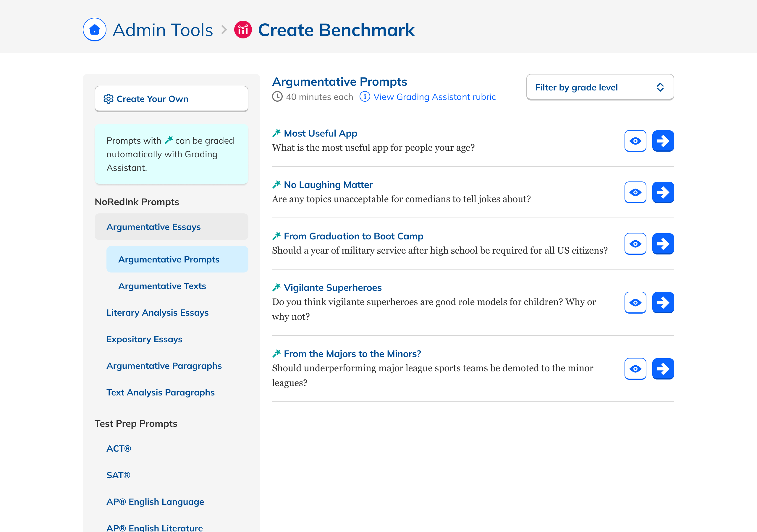Click eye icon for Majors to Minors
757x532 pixels.
(x=635, y=369)
